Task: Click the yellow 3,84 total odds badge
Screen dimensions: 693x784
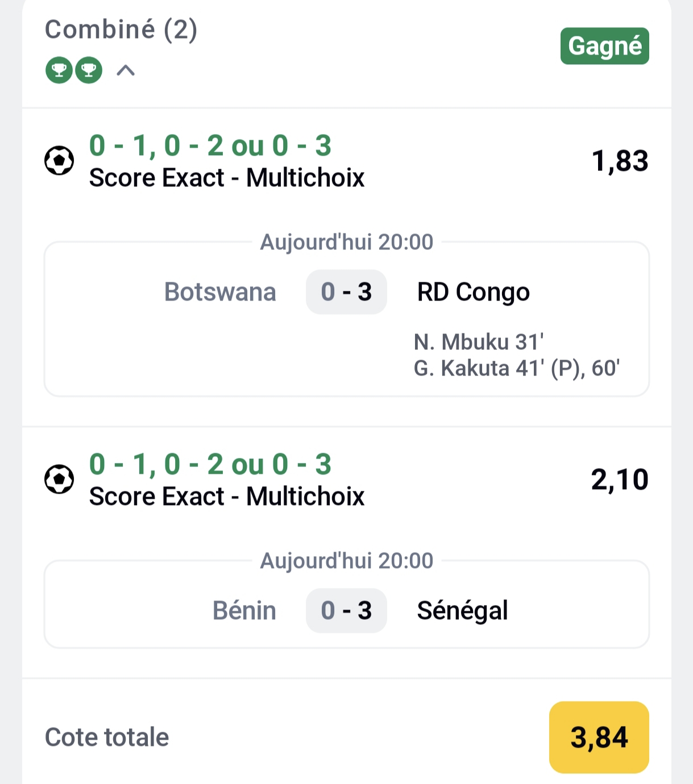Action: pos(599,737)
